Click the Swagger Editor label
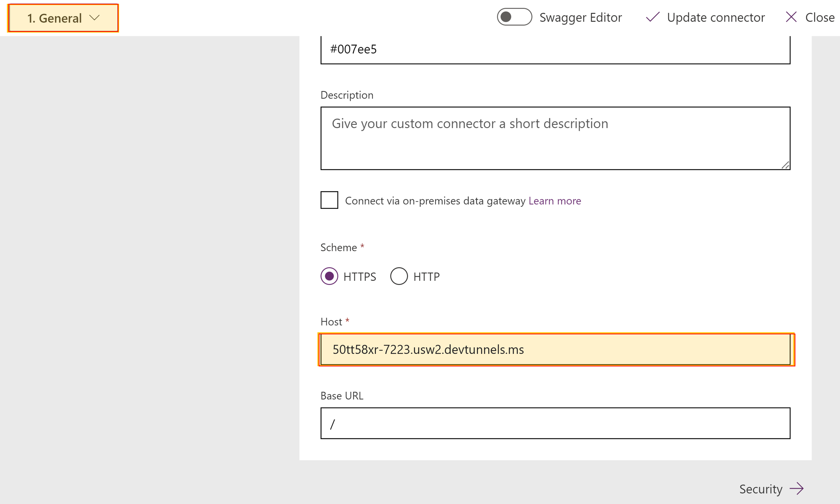Screen dimensions: 840x504 pos(581,17)
